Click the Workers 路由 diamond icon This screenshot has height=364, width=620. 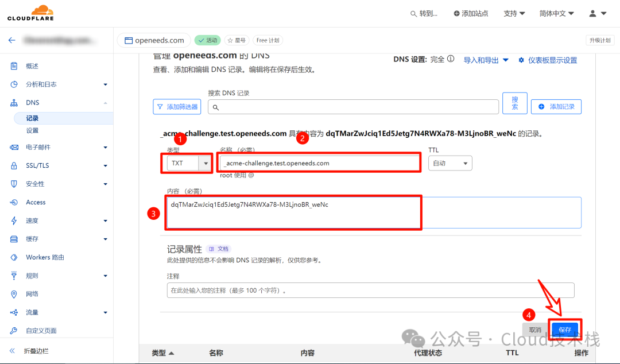click(14, 257)
